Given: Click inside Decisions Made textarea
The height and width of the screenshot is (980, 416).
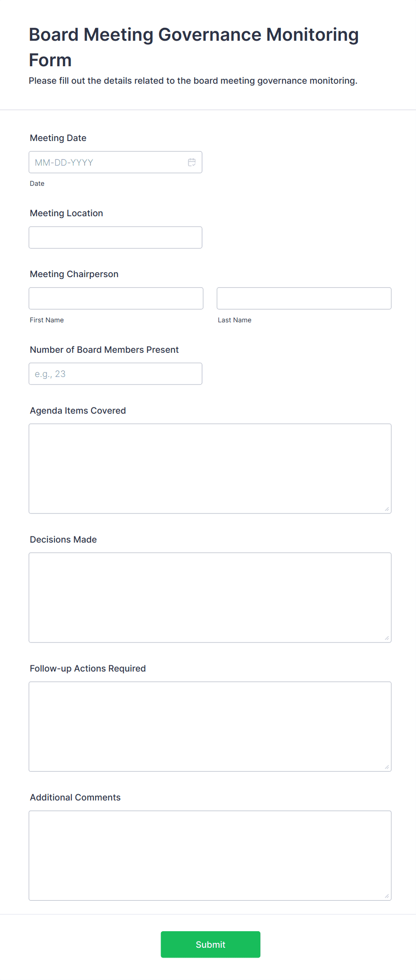Looking at the screenshot, I should click(x=210, y=597).
